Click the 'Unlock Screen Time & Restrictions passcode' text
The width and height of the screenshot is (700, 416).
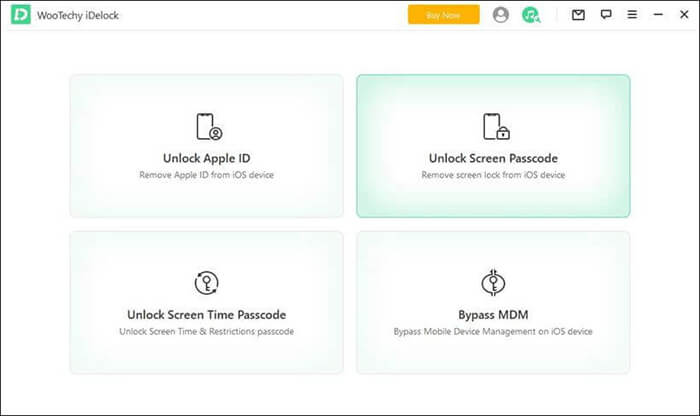(x=207, y=332)
